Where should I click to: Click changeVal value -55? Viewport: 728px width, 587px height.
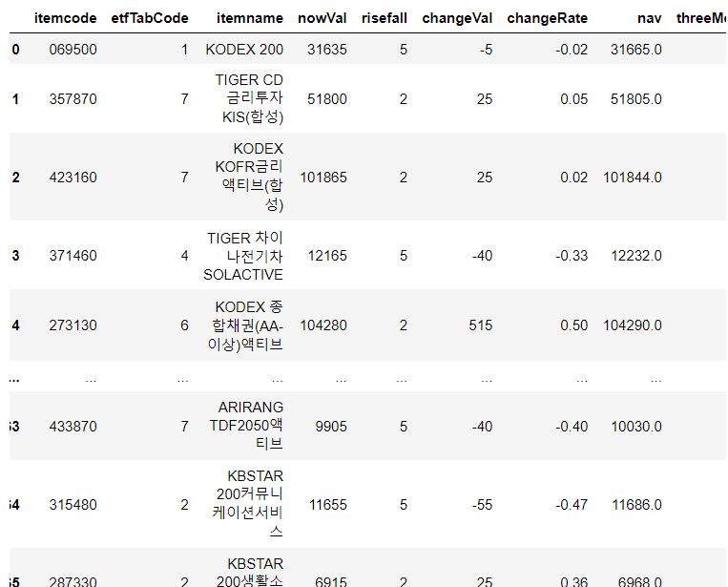(x=483, y=504)
